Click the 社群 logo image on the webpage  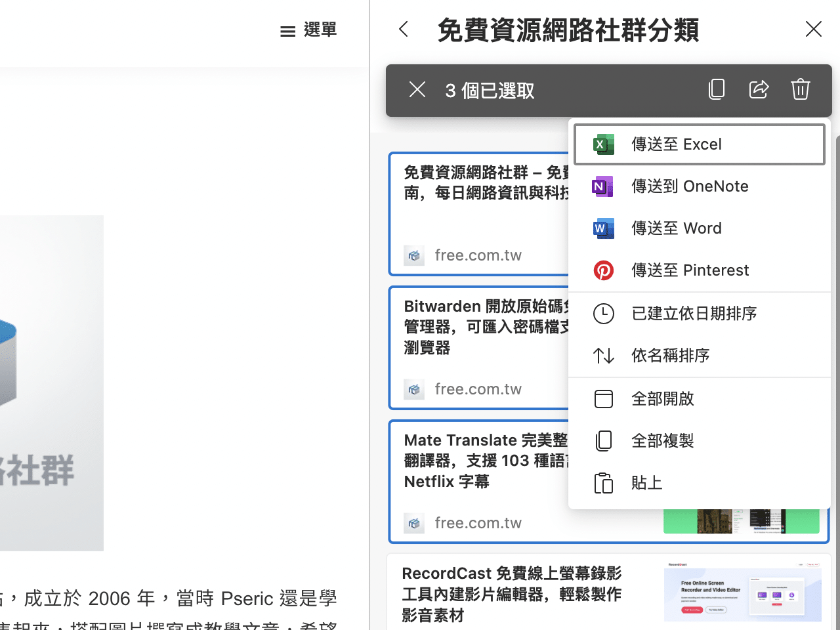[52, 383]
